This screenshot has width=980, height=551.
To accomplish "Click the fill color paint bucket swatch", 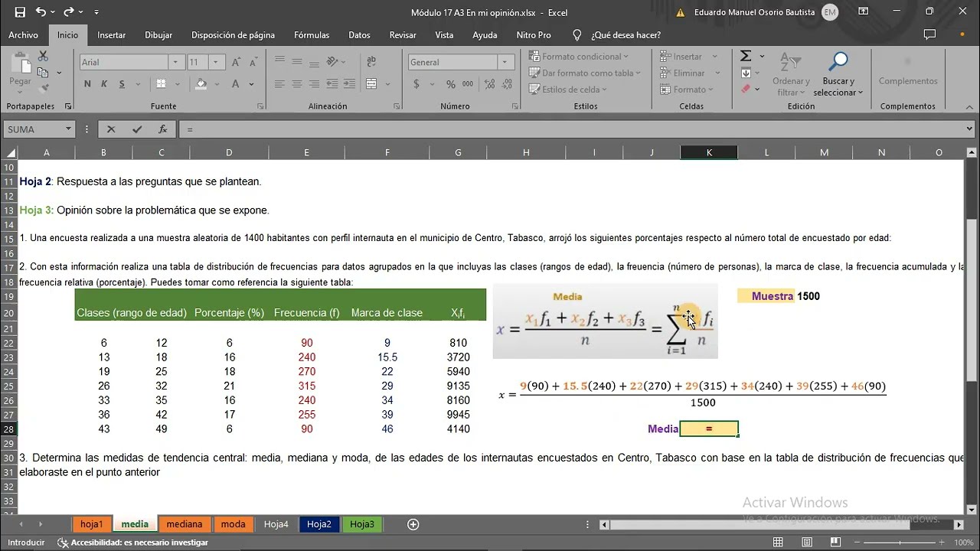I will [201, 84].
